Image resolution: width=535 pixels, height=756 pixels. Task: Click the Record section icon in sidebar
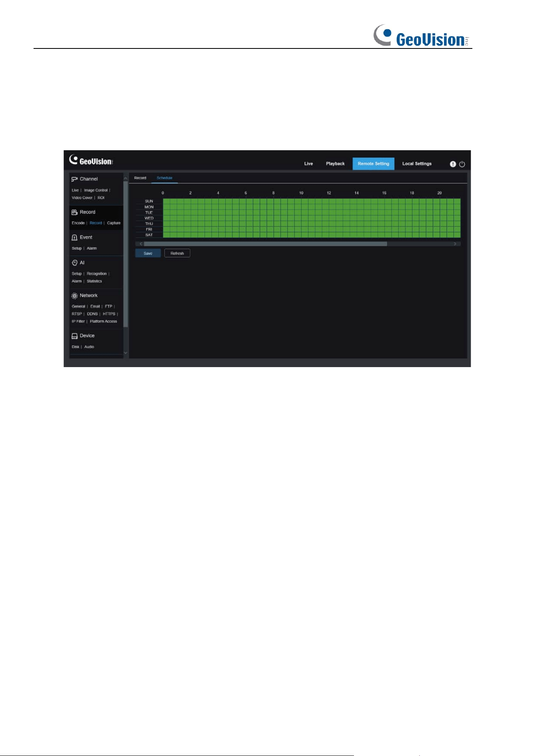(74, 212)
